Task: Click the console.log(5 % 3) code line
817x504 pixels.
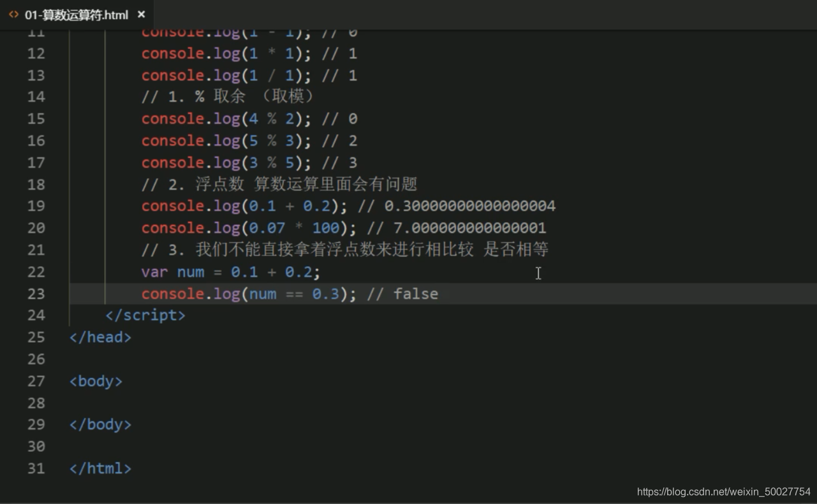Action: click(x=249, y=141)
